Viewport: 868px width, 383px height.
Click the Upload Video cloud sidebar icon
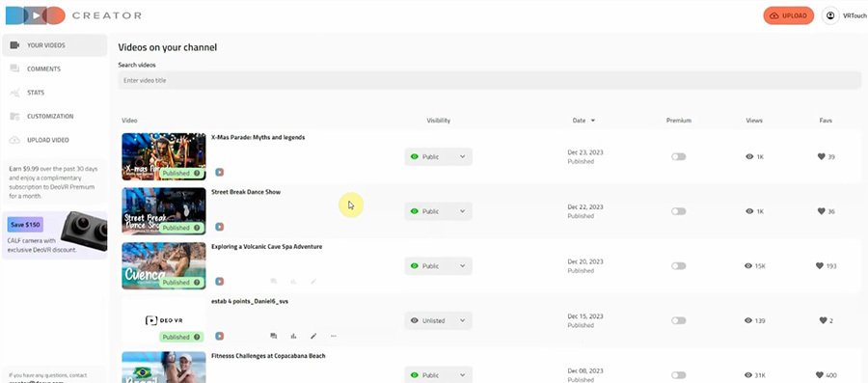click(14, 140)
